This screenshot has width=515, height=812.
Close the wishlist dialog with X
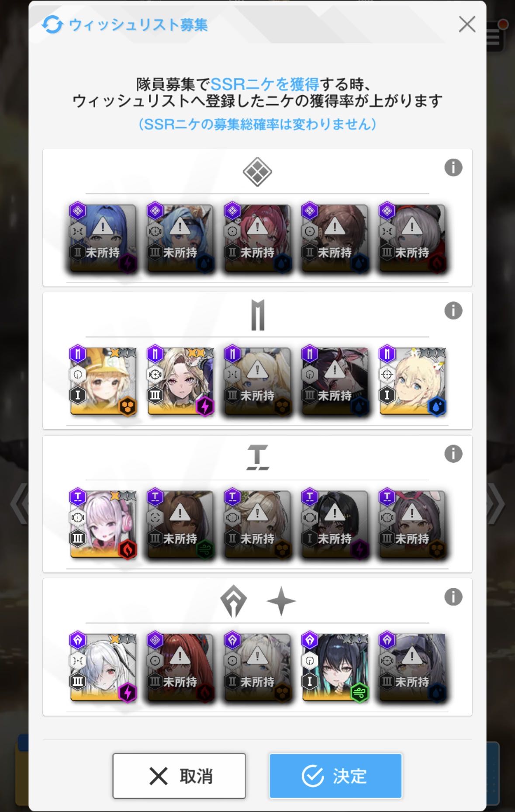tap(467, 24)
